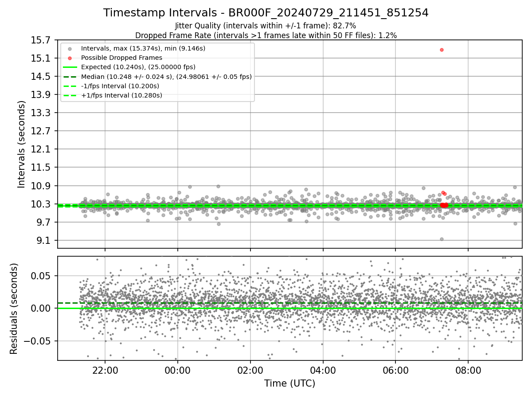
Task: Click the '08:00' x-axis tick label
Action: [468, 370]
